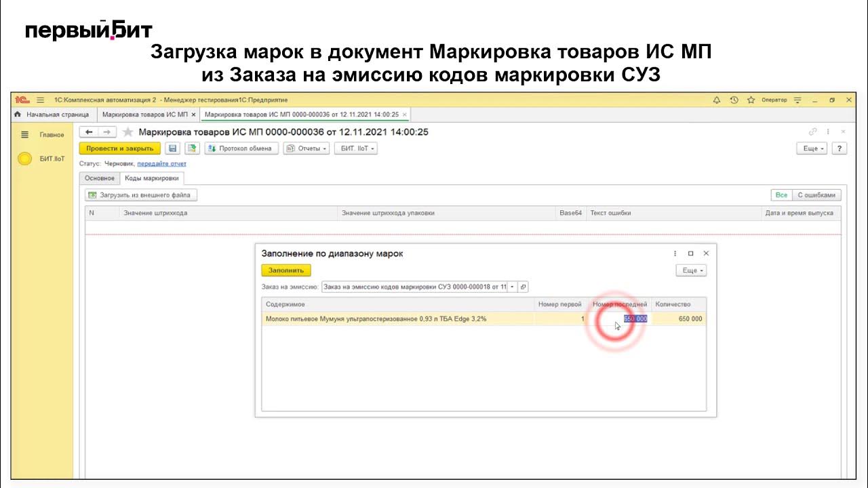The image size is (868, 488).
Task: Expand the dialog Еще menu
Action: (691, 270)
